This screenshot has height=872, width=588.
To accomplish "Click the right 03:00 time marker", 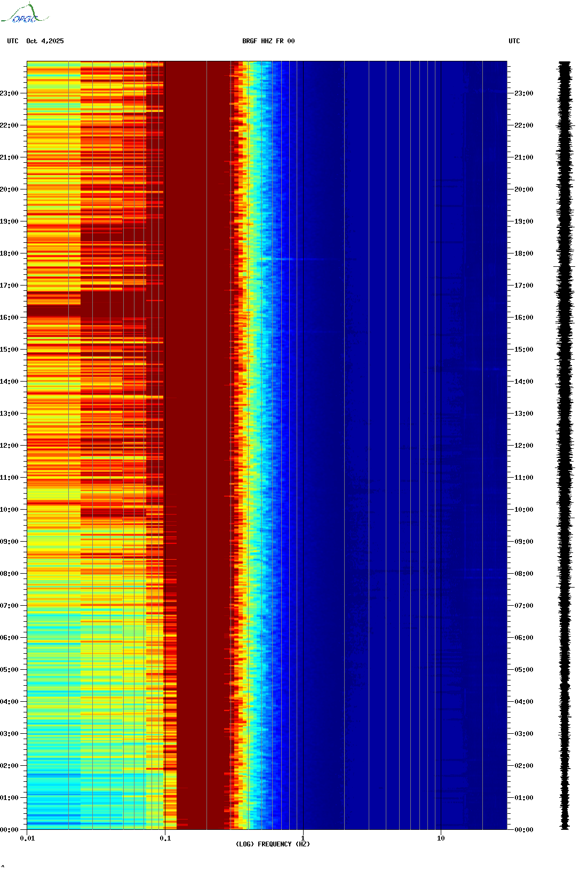I will (x=523, y=734).
